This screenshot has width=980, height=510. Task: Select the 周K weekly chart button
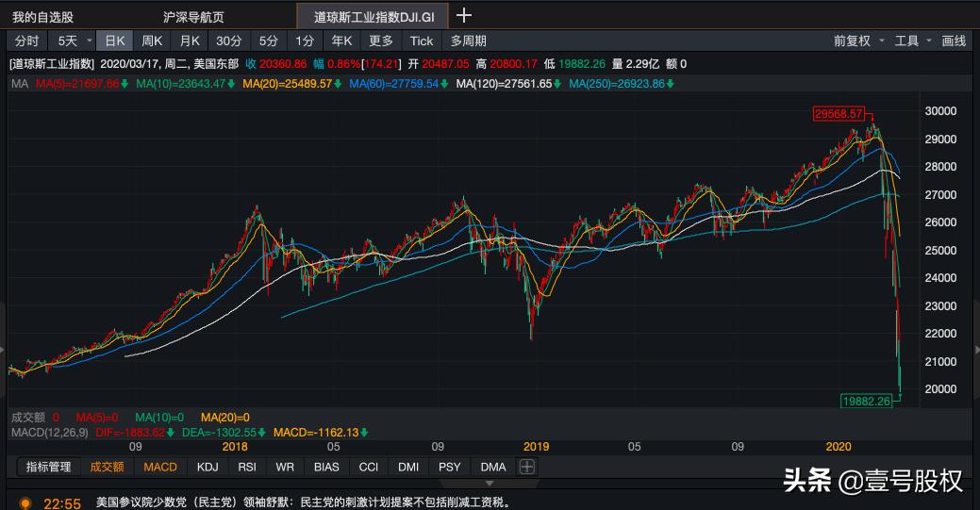point(152,41)
